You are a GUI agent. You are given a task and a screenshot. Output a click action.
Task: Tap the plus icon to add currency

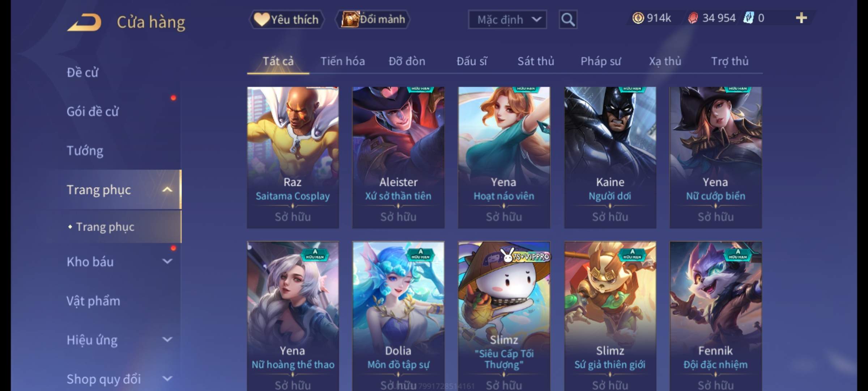pos(801,18)
